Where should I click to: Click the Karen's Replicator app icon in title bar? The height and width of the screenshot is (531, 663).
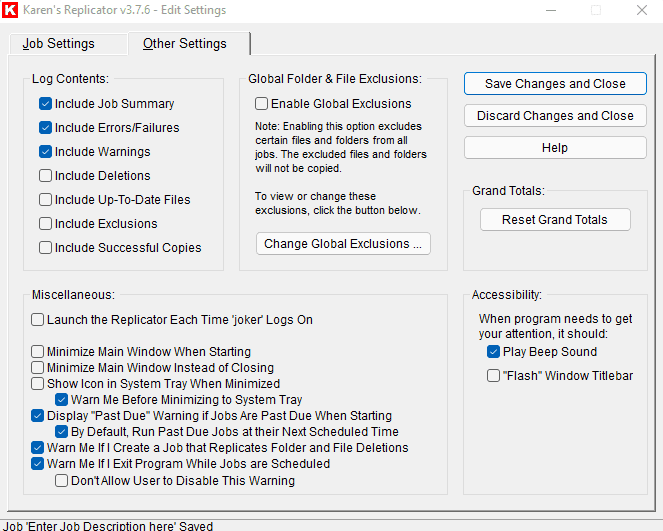10,10
